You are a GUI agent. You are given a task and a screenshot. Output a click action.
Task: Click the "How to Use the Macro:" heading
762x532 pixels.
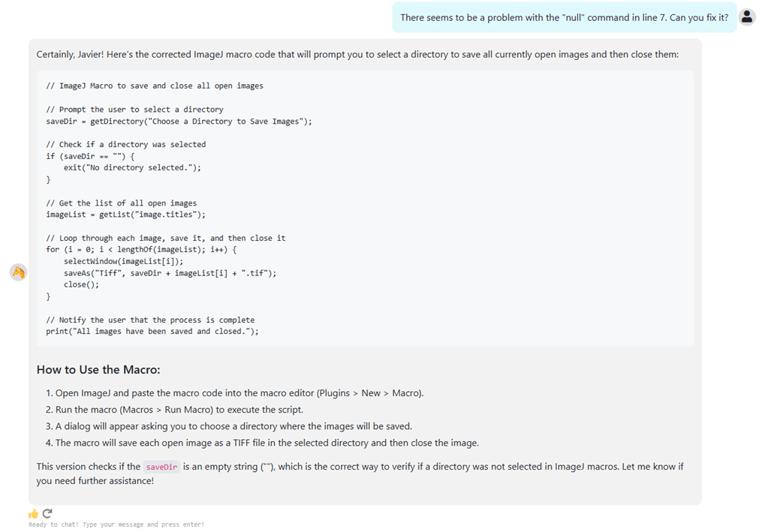[98, 370]
